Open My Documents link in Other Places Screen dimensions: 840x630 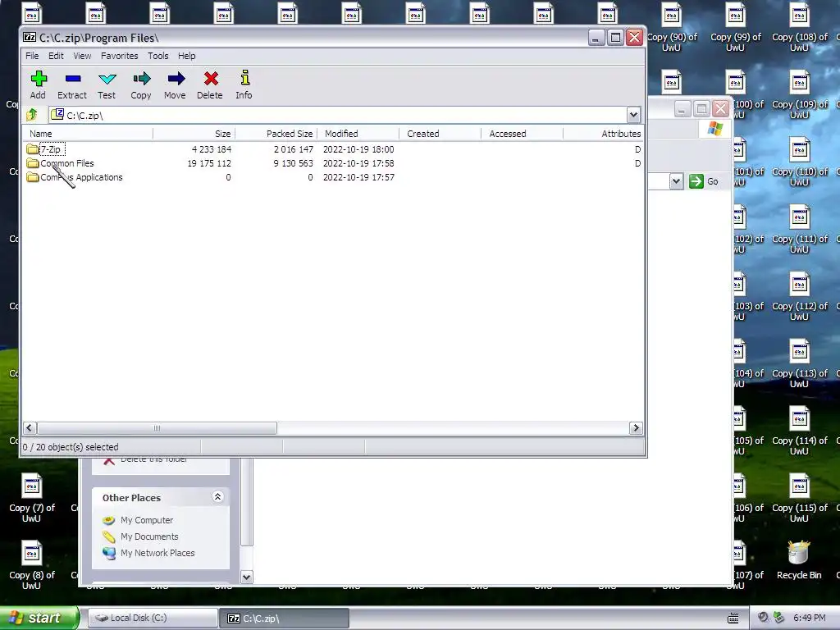[149, 536]
